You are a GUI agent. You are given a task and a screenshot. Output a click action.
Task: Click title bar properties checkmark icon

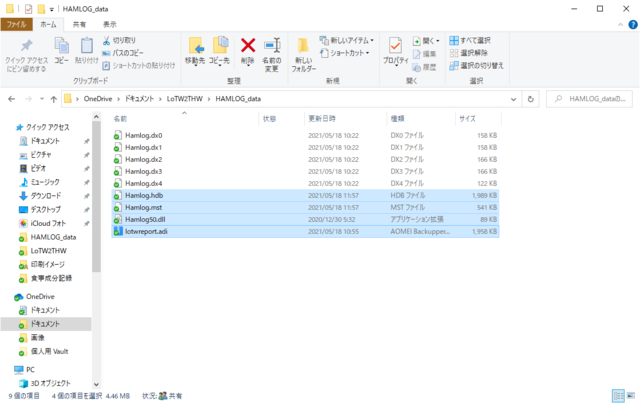tap(29, 9)
